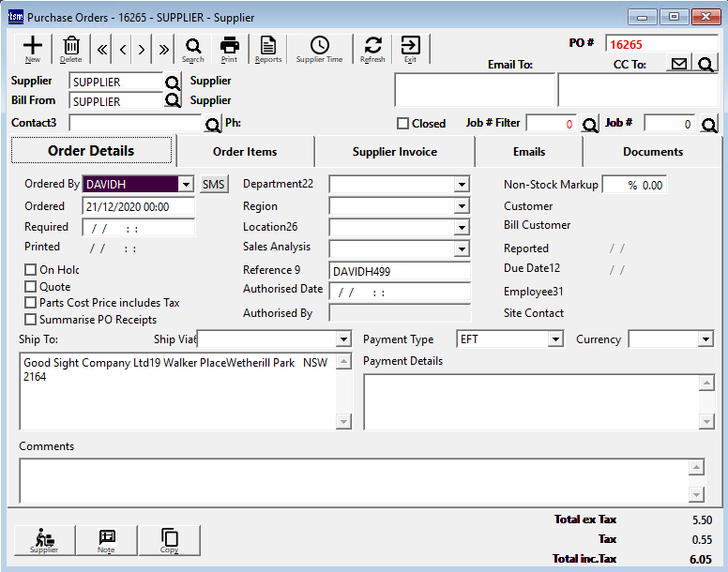The image size is (728, 572).
Task: Refresh the purchase order form
Action: tap(372, 47)
